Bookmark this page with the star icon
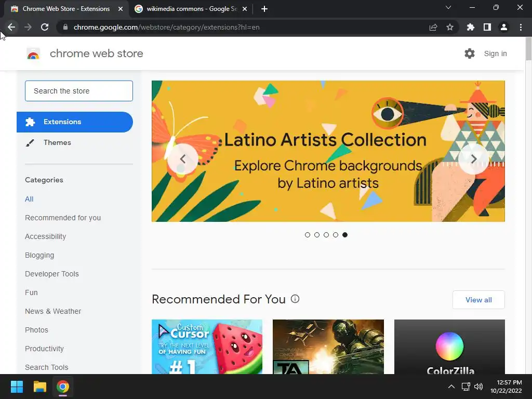The height and width of the screenshot is (399, 532). pyautogui.click(x=450, y=27)
